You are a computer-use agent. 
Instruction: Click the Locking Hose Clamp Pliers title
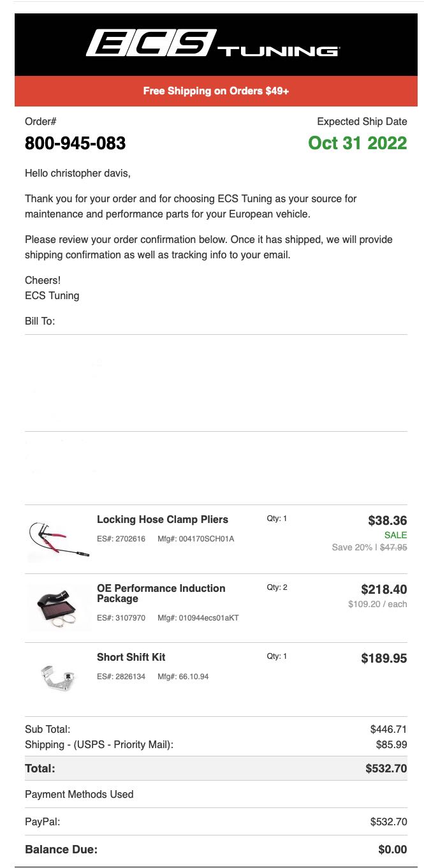162,519
